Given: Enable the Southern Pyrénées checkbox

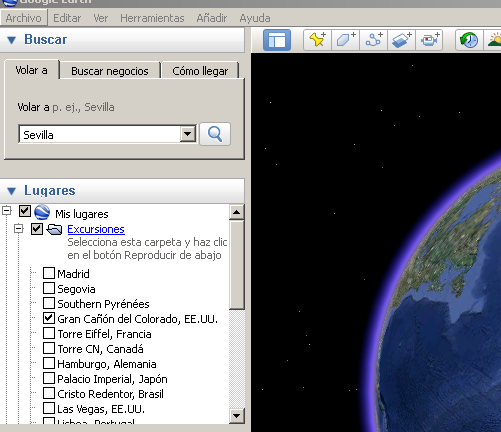Looking at the screenshot, I should [49, 303].
